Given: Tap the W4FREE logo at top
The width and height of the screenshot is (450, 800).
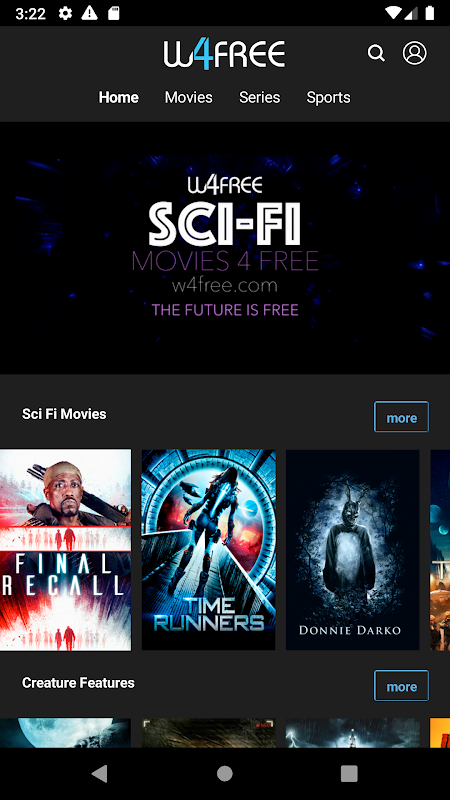Looking at the screenshot, I should pos(224,55).
